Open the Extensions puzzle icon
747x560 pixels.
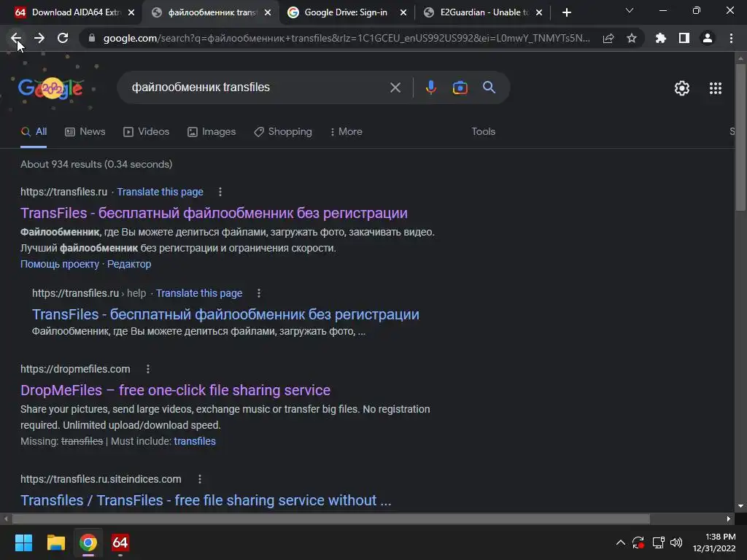pyautogui.click(x=661, y=38)
